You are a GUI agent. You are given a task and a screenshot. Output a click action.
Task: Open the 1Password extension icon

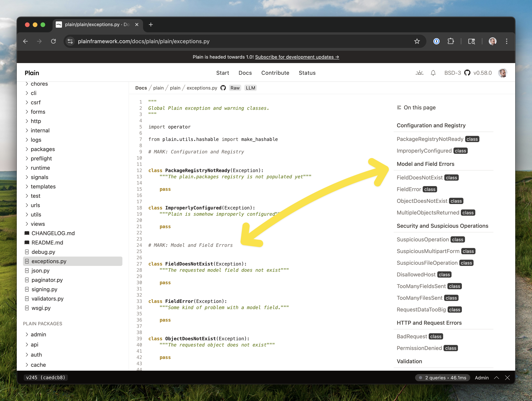pyautogui.click(x=436, y=41)
